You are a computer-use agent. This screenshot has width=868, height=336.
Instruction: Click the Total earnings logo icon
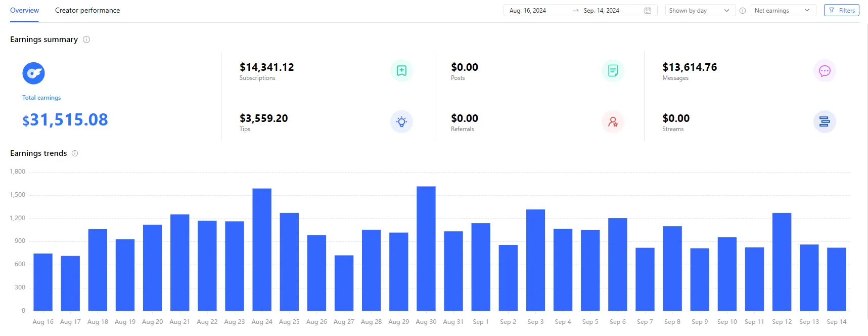coord(33,73)
